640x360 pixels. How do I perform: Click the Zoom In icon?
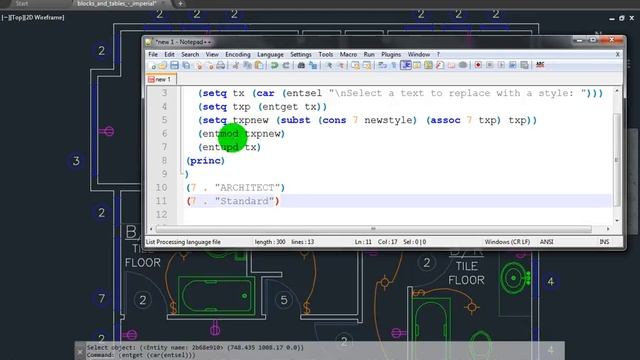point(329,65)
